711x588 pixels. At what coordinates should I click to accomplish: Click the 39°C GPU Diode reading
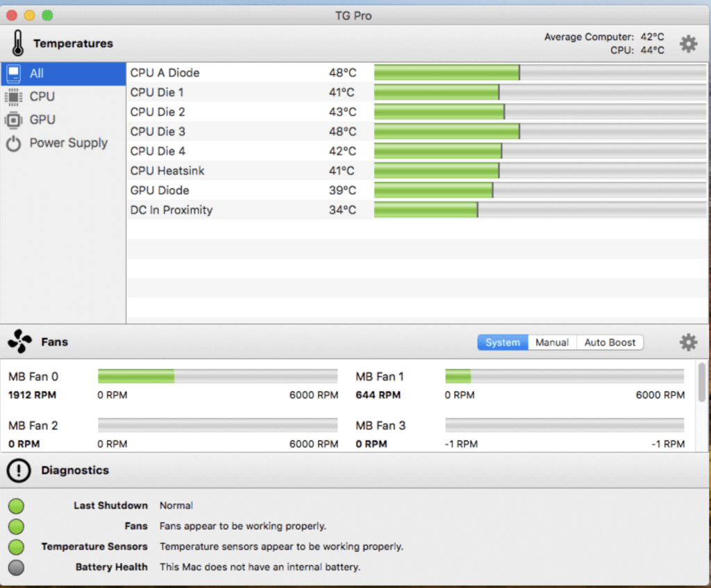point(342,190)
